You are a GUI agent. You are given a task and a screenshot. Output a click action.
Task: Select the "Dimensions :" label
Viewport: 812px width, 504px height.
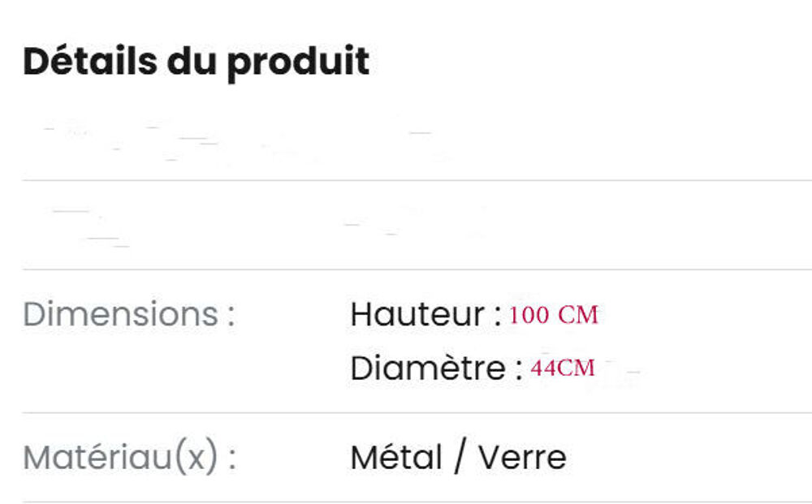click(x=129, y=315)
